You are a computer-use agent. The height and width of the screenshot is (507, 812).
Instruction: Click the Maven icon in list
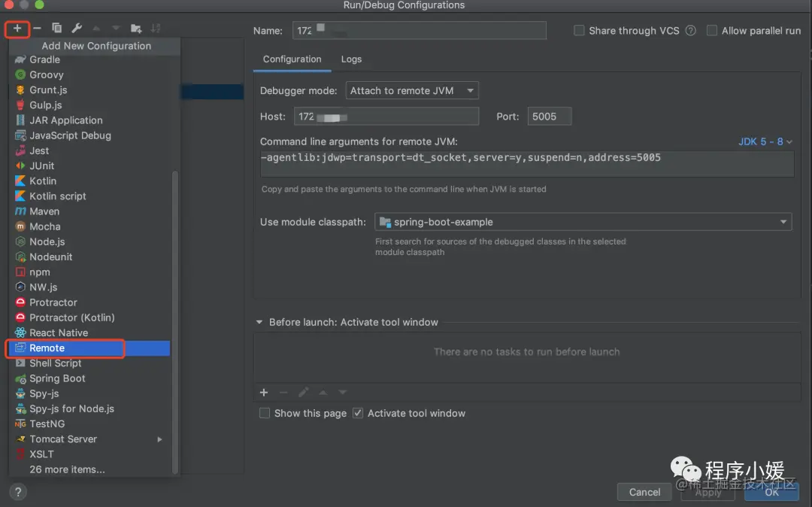click(20, 211)
